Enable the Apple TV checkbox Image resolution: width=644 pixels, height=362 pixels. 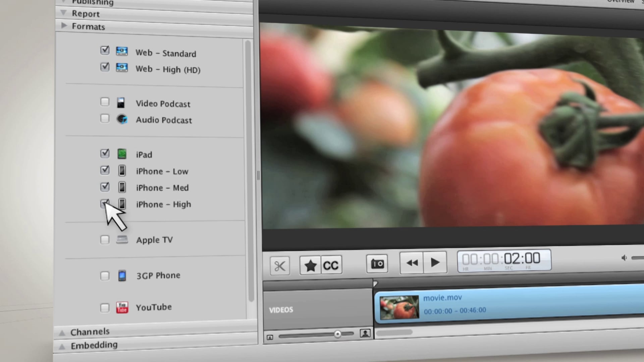[105, 240]
